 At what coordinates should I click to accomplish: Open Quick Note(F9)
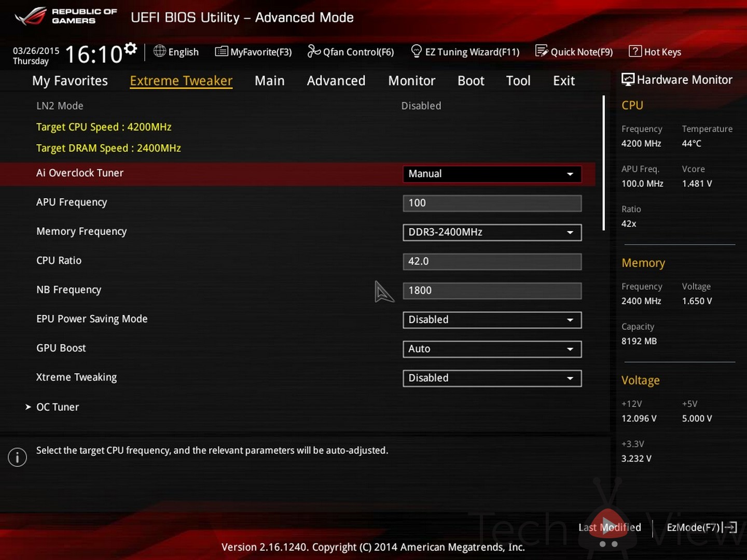(574, 51)
